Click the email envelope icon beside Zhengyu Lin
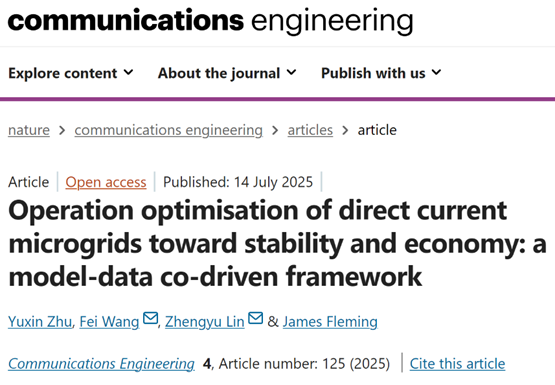 click(256, 318)
